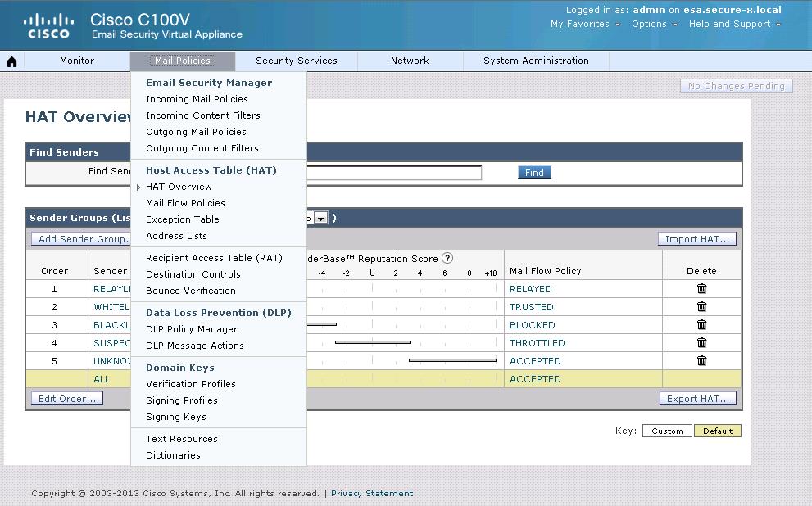The width and height of the screenshot is (812, 506).
Task: Delete the TRUSTED sender group row
Action: [x=701, y=307]
